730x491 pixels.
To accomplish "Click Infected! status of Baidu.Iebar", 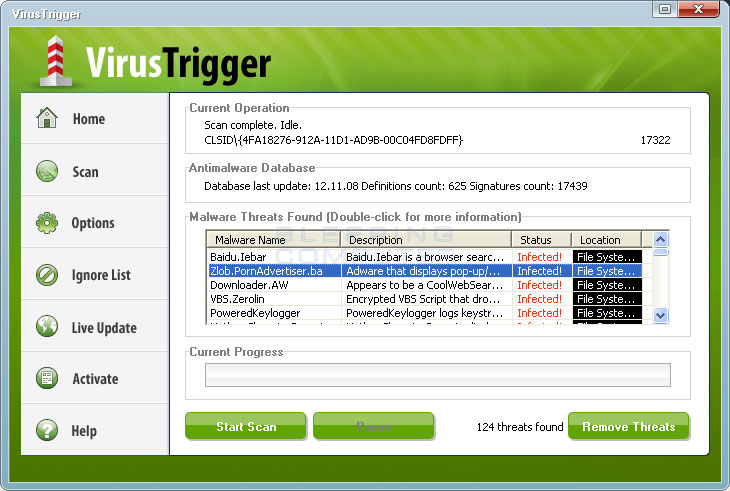I will 539,257.
